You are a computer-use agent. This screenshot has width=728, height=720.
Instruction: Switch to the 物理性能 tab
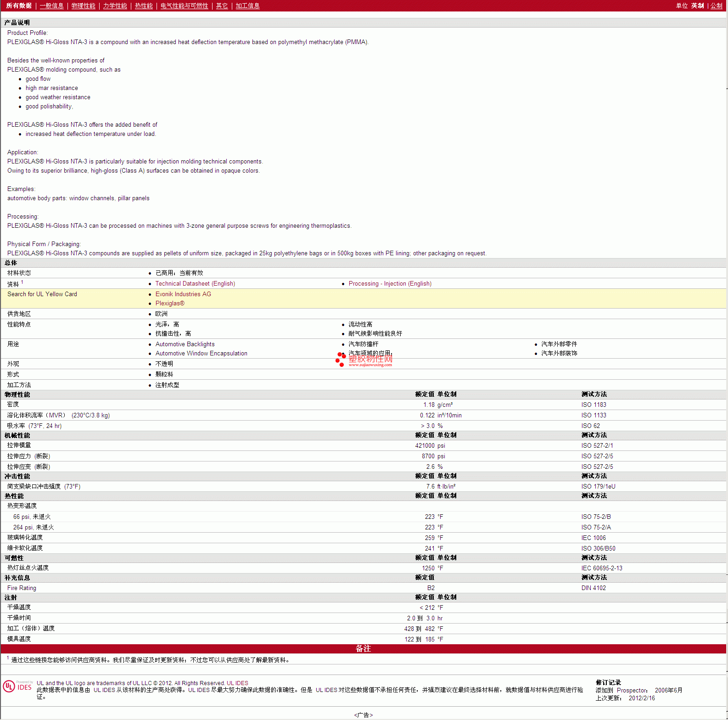(83, 6)
